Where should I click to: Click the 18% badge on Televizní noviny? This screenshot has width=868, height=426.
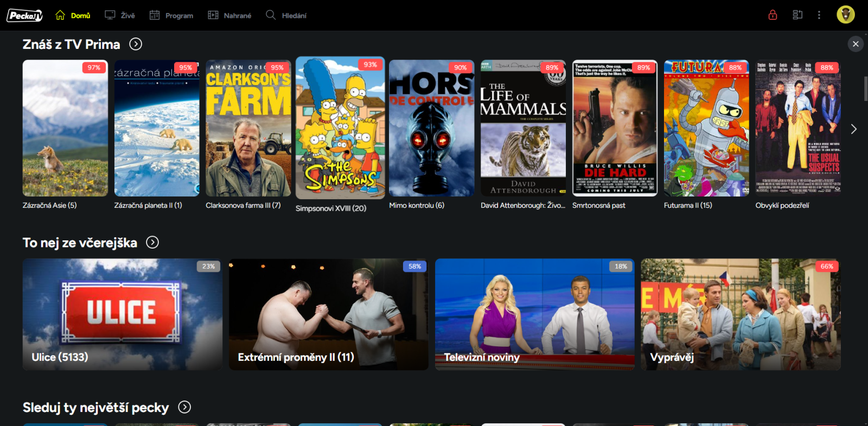(x=621, y=266)
